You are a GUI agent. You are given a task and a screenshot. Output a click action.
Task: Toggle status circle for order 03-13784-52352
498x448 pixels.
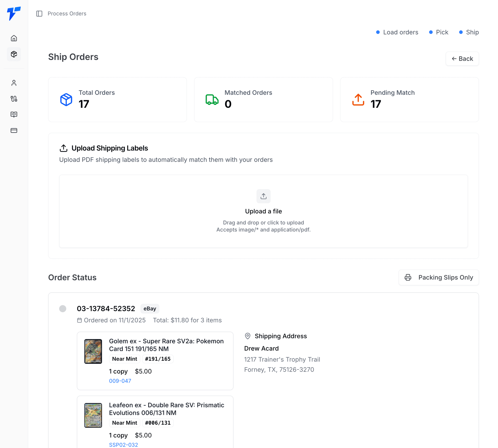pos(63,308)
